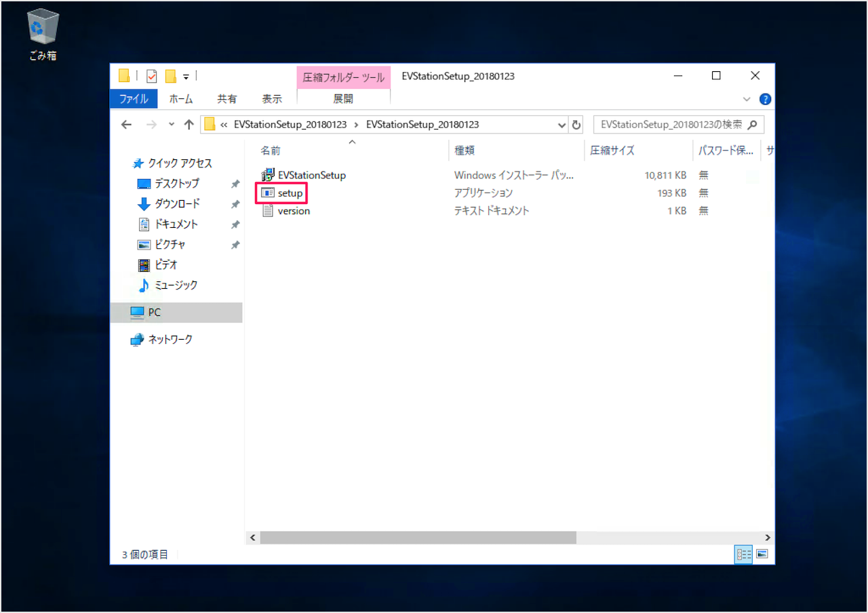Viewport: 868px width, 613px height.
Task: Open ダウンロード in the navigation pane
Action: tap(169, 204)
